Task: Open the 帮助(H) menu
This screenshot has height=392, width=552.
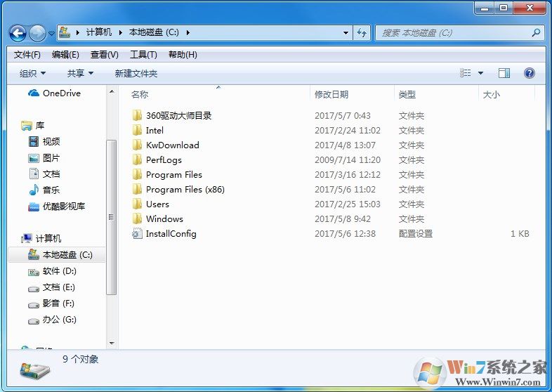Action: point(183,55)
